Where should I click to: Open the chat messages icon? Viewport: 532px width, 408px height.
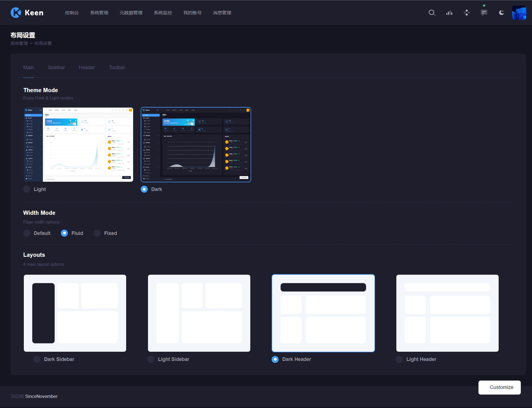[x=484, y=13]
